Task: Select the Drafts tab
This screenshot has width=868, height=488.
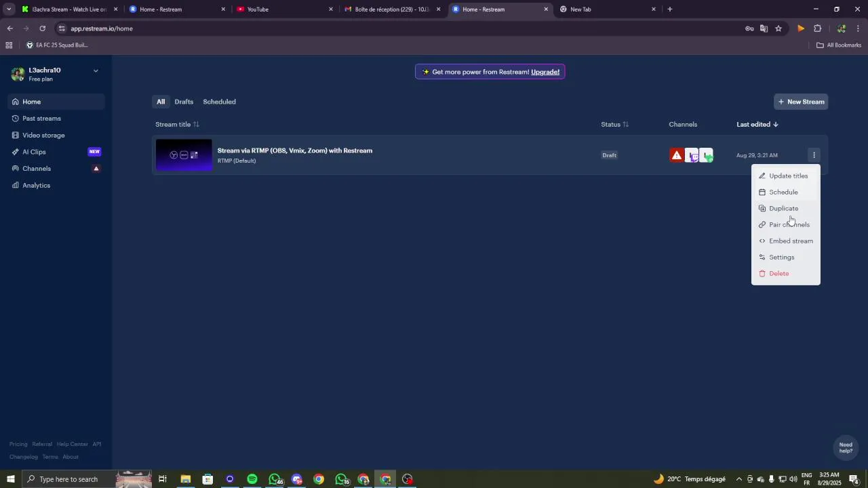Action: click(x=184, y=102)
